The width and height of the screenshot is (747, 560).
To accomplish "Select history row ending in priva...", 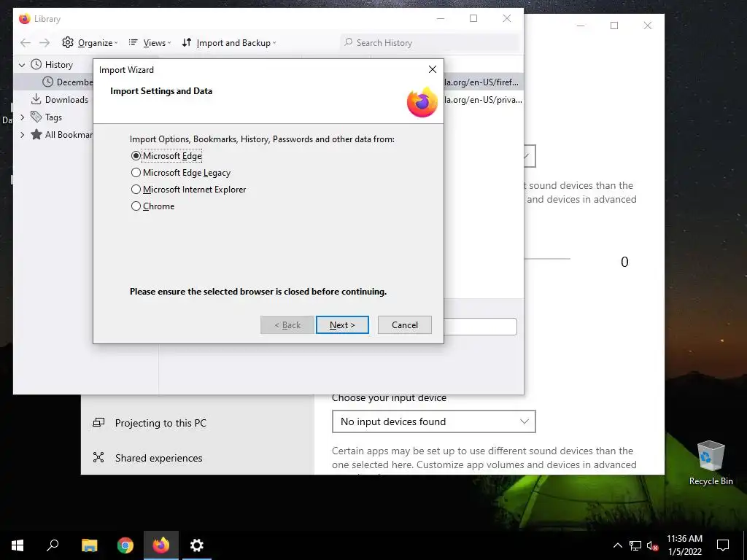I will pos(483,99).
